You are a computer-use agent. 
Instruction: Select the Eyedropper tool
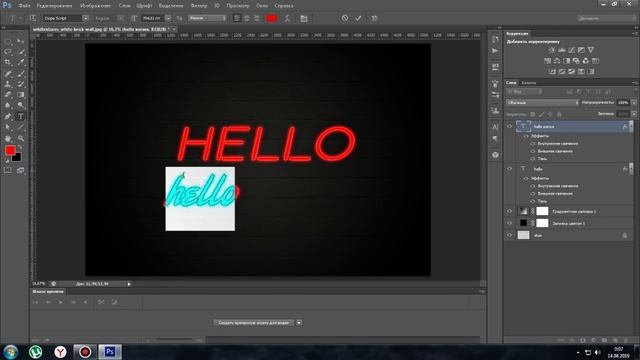20,62
